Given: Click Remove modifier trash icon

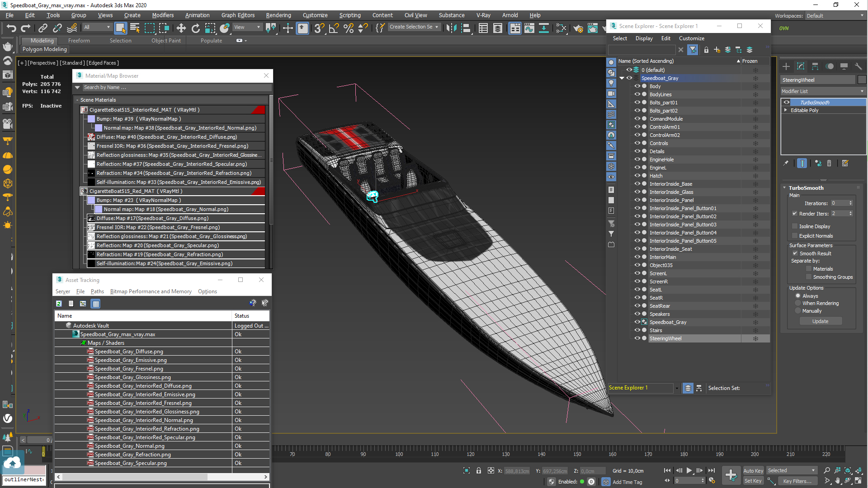Looking at the screenshot, I should pyautogui.click(x=829, y=163).
